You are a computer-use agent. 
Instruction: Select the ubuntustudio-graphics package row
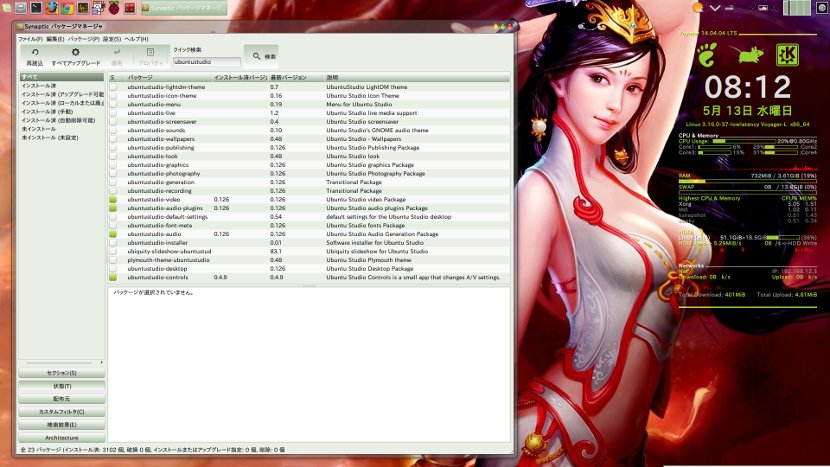point(309,165)
